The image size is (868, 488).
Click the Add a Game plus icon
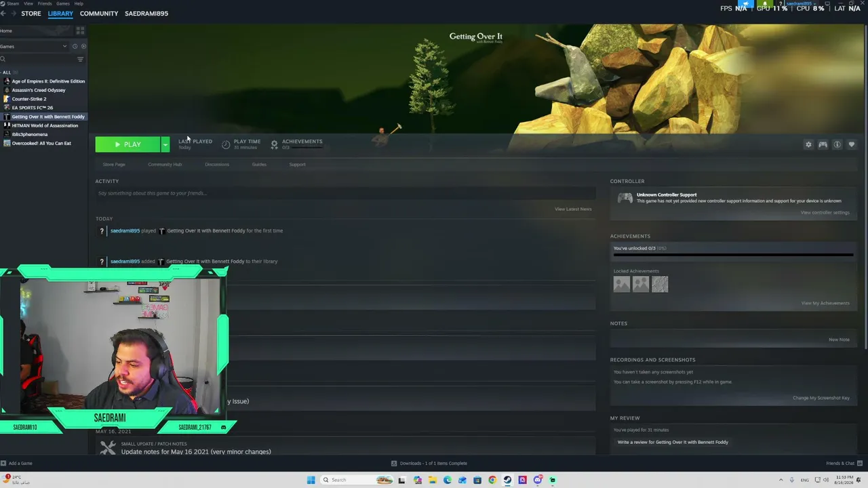[x=3, y=464]
